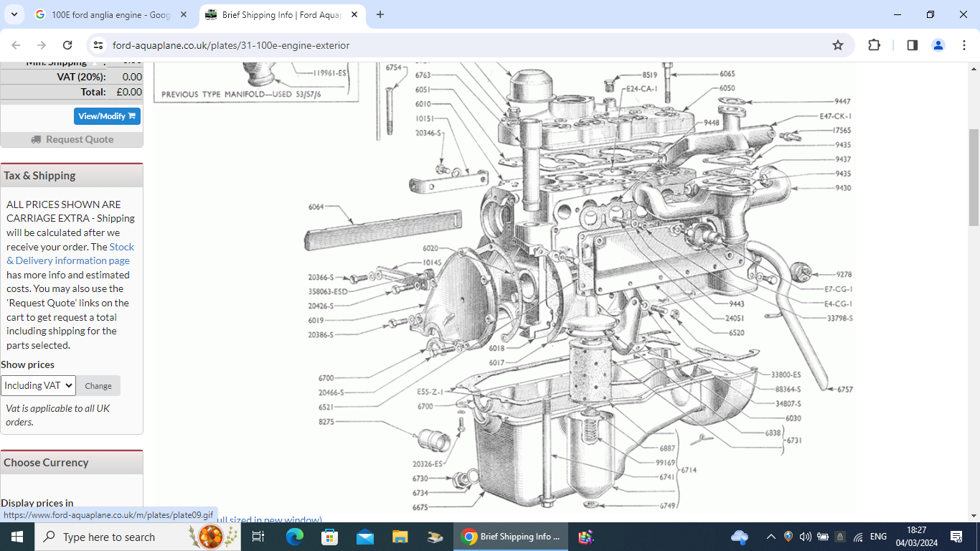The height and width of the screenshot is (551, 980).
Task: Open the Mail app in taskbar
Action: tap(365, 537)
